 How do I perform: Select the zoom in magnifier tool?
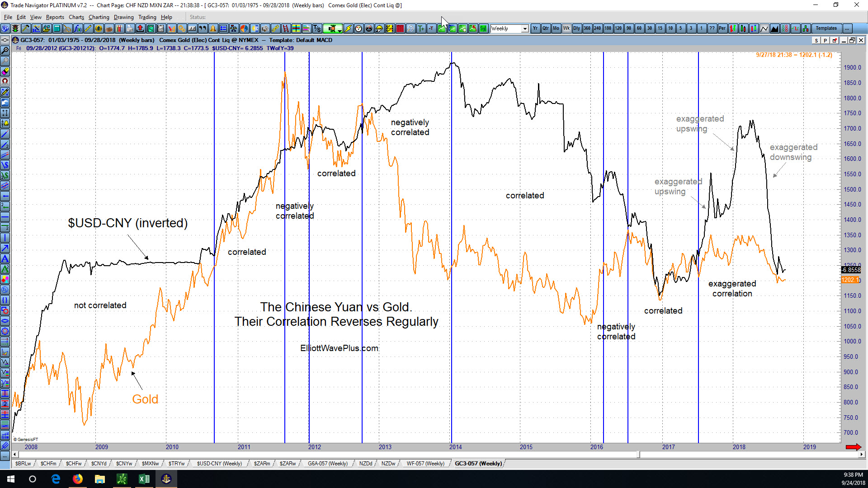tap(5, 51)
